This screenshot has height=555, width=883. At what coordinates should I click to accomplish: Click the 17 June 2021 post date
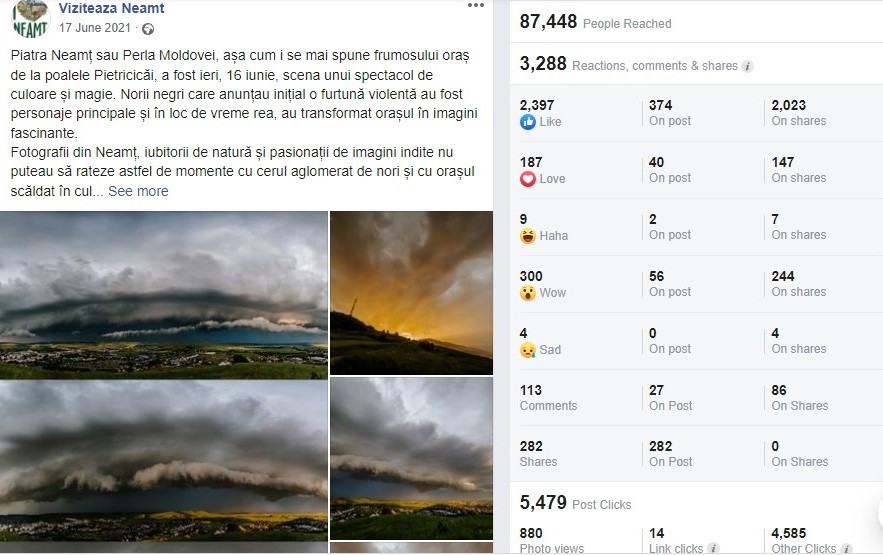click(95, 28)
